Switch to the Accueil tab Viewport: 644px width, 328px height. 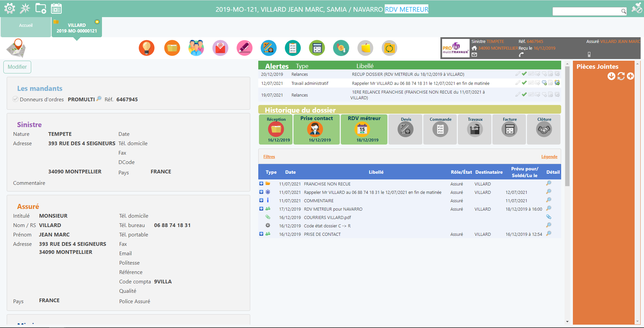(x=26, y=25)
